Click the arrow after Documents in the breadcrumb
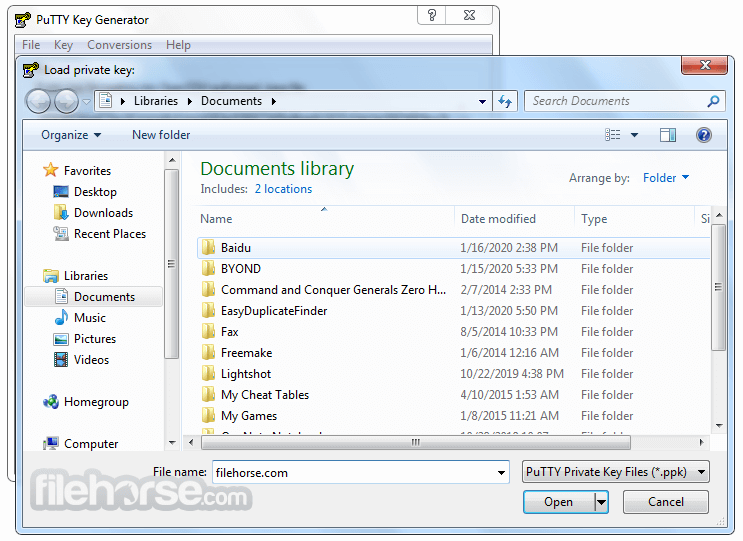Image resolution: width=743 pixels, height=541 pixels. [274, 101]
